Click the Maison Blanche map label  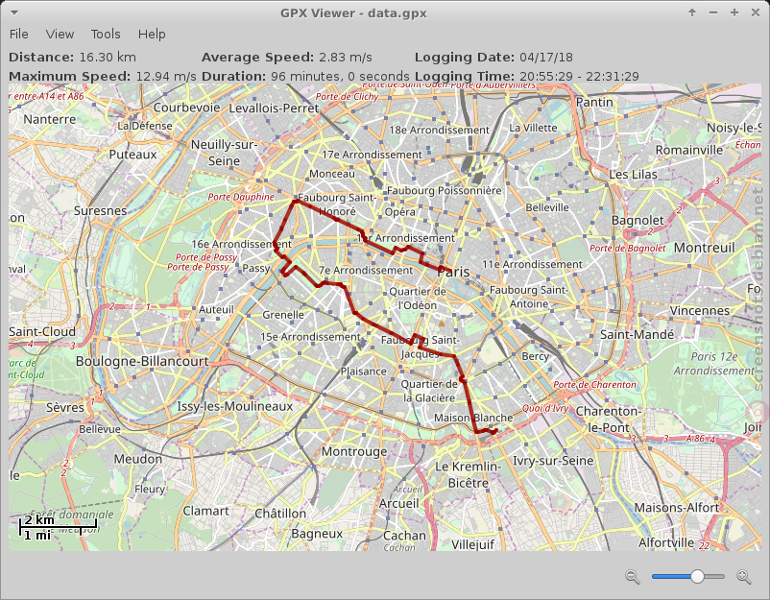point(473,418)
